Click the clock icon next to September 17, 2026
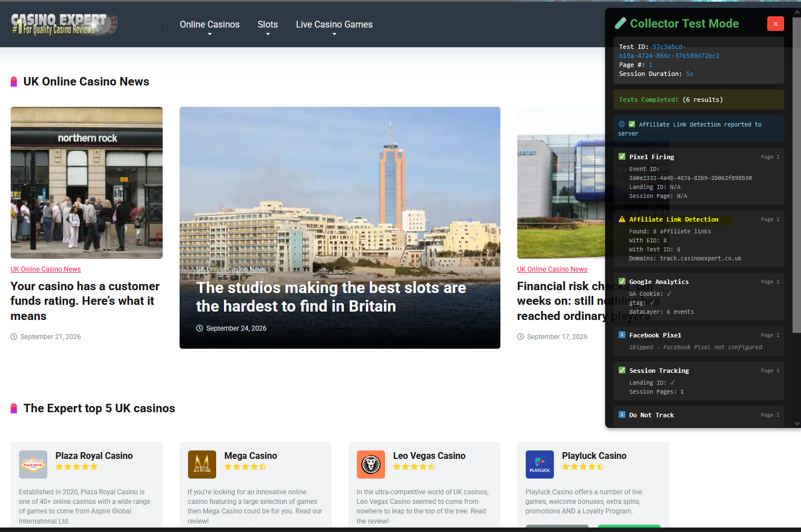 [x=521, y=337]
